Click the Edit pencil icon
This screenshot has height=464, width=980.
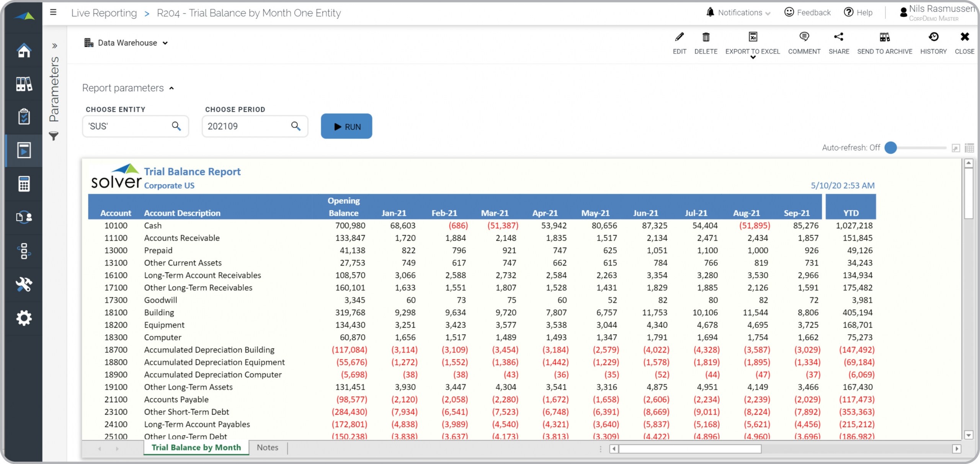tap(679, 37)
